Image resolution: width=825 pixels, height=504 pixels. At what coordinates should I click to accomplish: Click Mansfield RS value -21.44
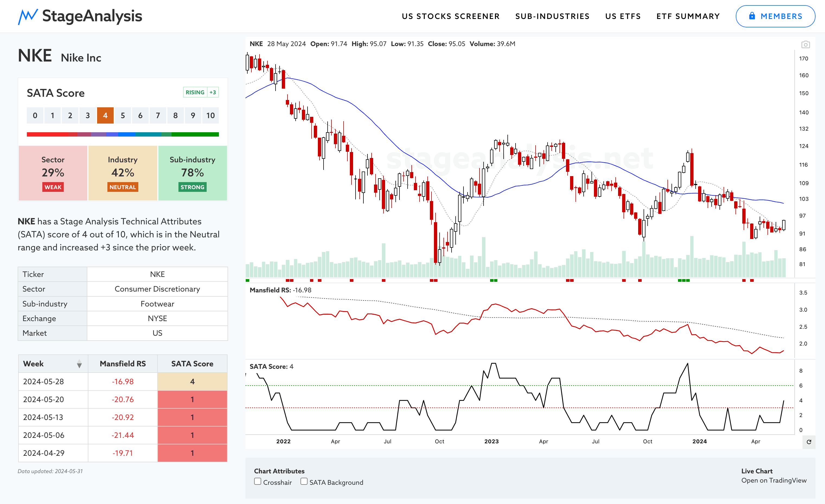123,435
